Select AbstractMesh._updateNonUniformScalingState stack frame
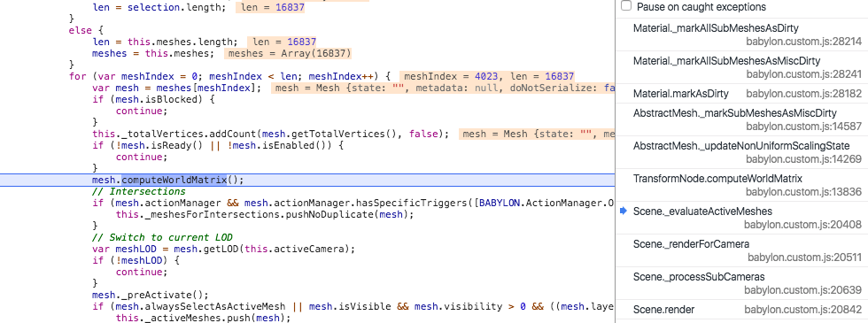The width and height of the screenshot is (868, 323). [742, 152]
